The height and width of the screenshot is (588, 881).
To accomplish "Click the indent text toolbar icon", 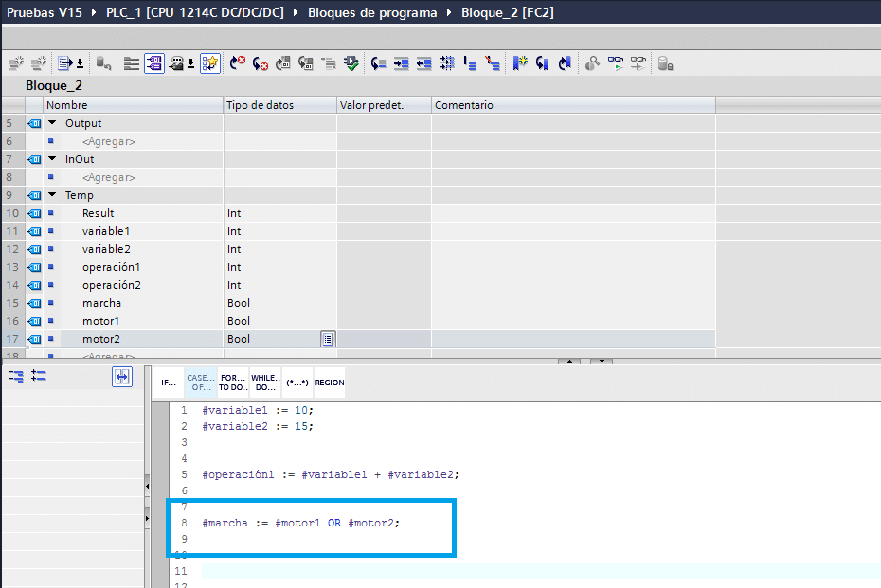I will coord(402,63).
